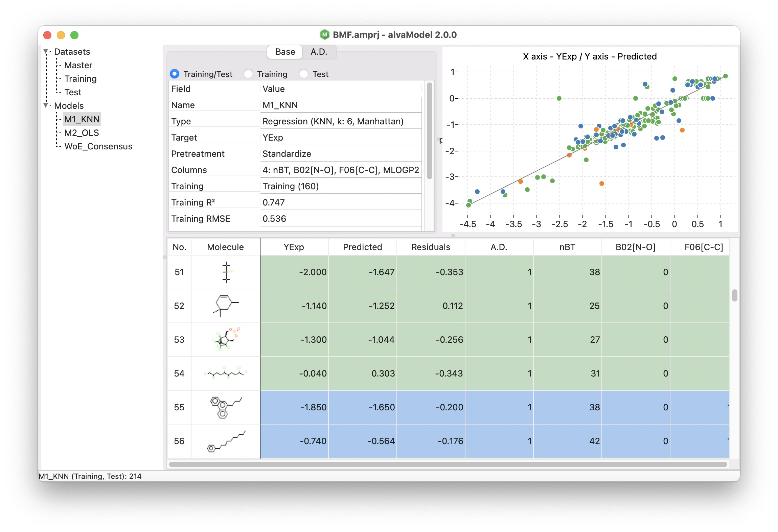The width and height of the screenshot is (778, 532).
Task: Click the model info vertical scrollbar
Action: (x=430, y=130)
